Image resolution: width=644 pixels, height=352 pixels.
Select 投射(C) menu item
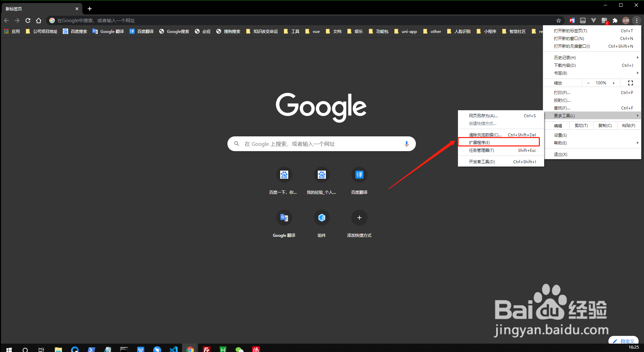pos(592,100)
